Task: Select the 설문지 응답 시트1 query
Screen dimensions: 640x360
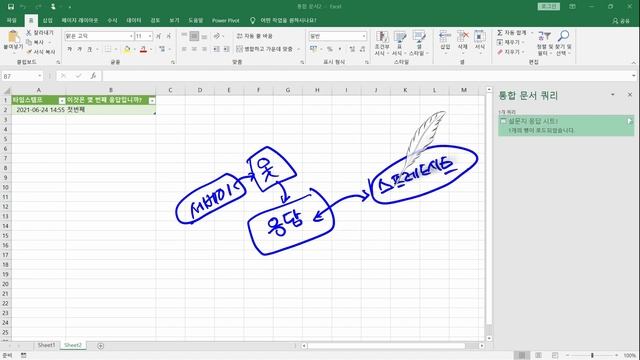Action: tap(566, 125)
